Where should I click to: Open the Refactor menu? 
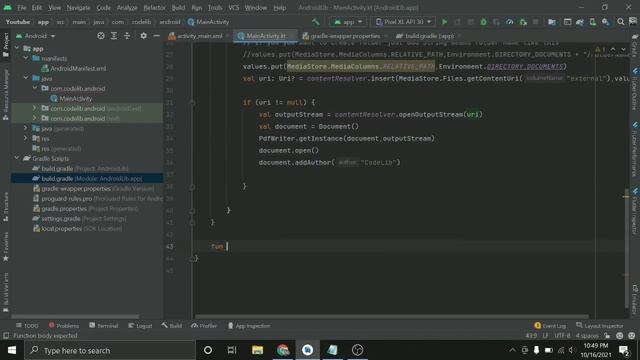point(154,7)
